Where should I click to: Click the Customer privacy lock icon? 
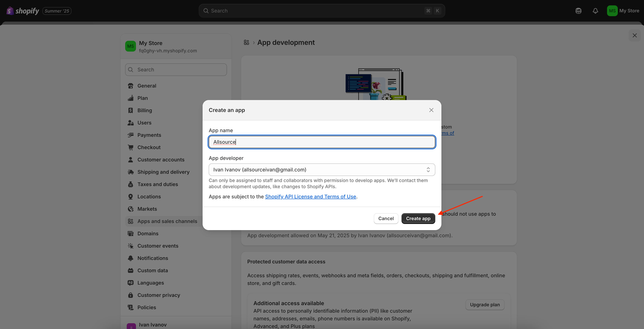131,295
